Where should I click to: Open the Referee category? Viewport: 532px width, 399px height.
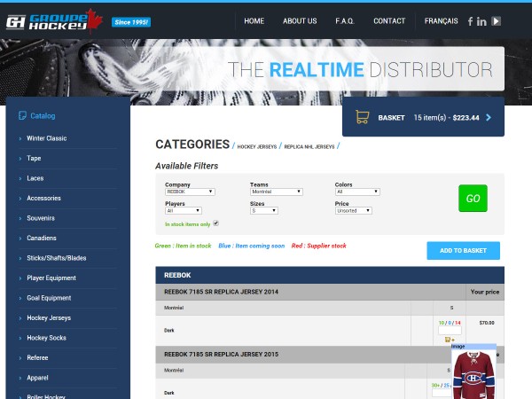tap(37, 357)
